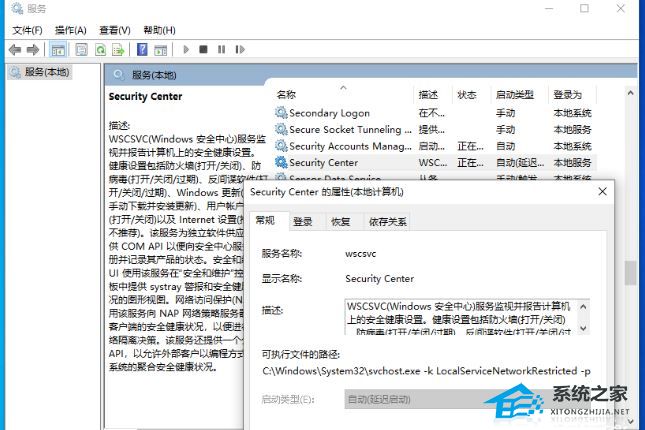Stop the service with stop icon
This screenshot has width=645, height=430.
click(203, 50)
